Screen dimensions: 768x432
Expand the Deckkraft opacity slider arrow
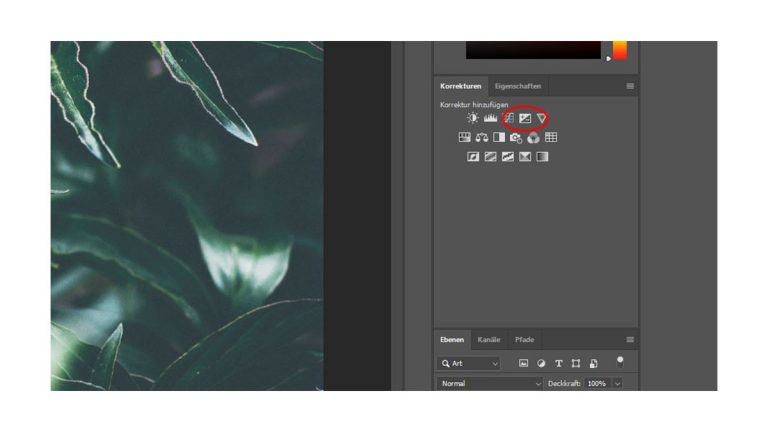coord(617,384)
